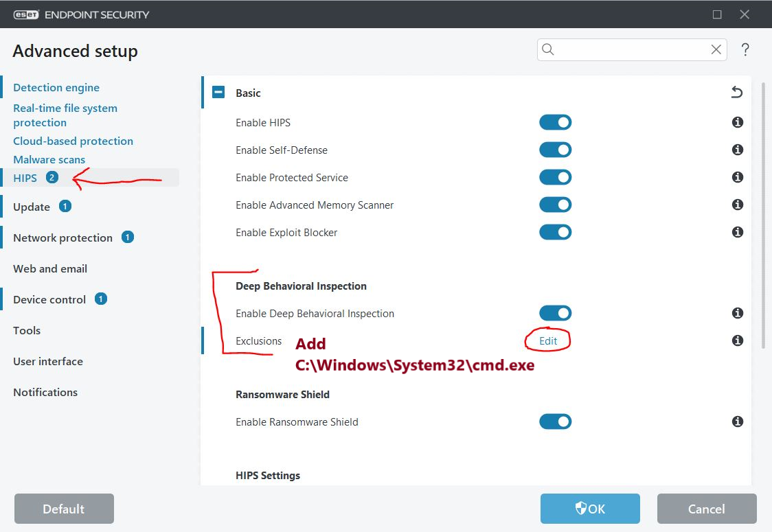Go to Notifications section

(45, 392)
